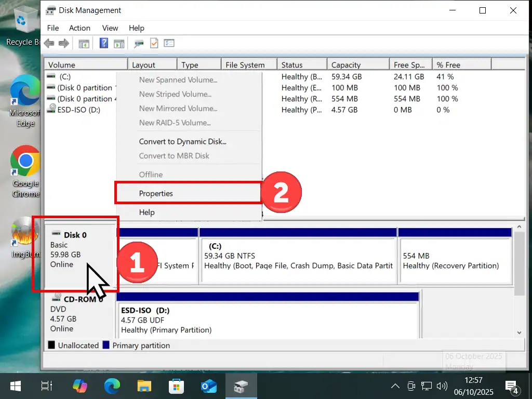Show hidden icons in system tray
The height and width of the screenshot is (399, 532).
(395, 386)
